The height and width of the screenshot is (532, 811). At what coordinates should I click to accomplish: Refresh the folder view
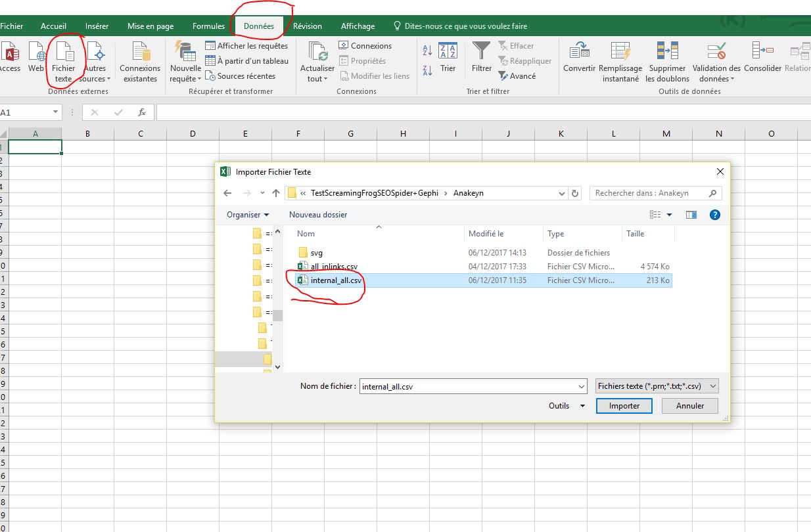coord(575,193)
